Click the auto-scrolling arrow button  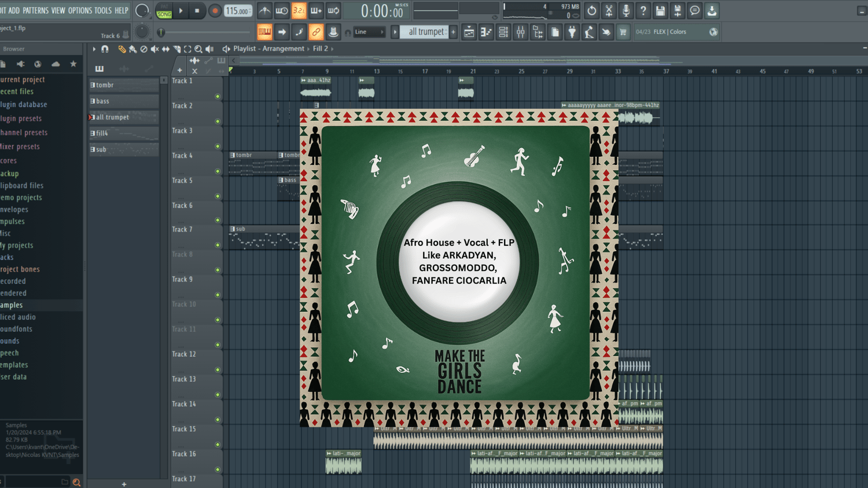282,32
